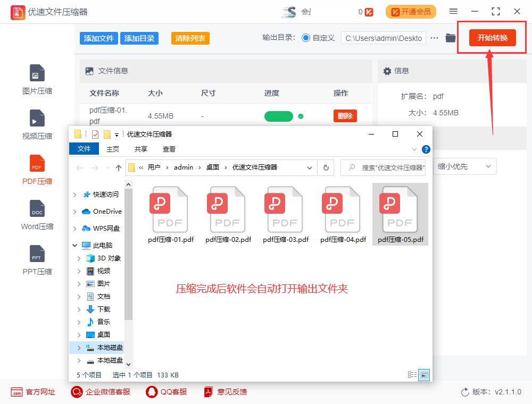
Task: Click the progress bar of pdf压缩-01.pdf
Action: click(x=278, y=115)
